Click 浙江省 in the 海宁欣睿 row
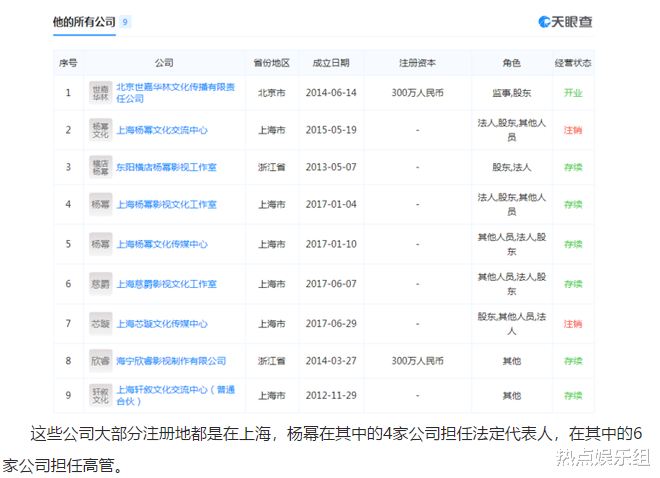This screenshot has height=478, width=660. click(x=272, y=361)
